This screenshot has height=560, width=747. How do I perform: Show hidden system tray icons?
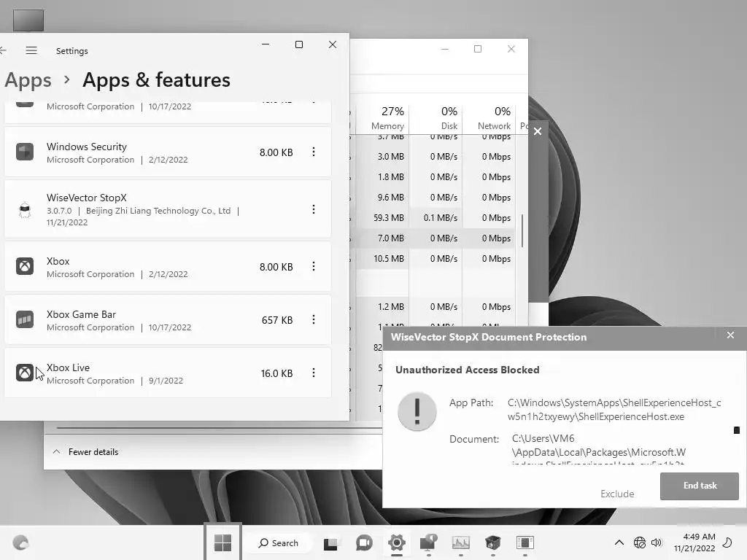coord(619,542)
